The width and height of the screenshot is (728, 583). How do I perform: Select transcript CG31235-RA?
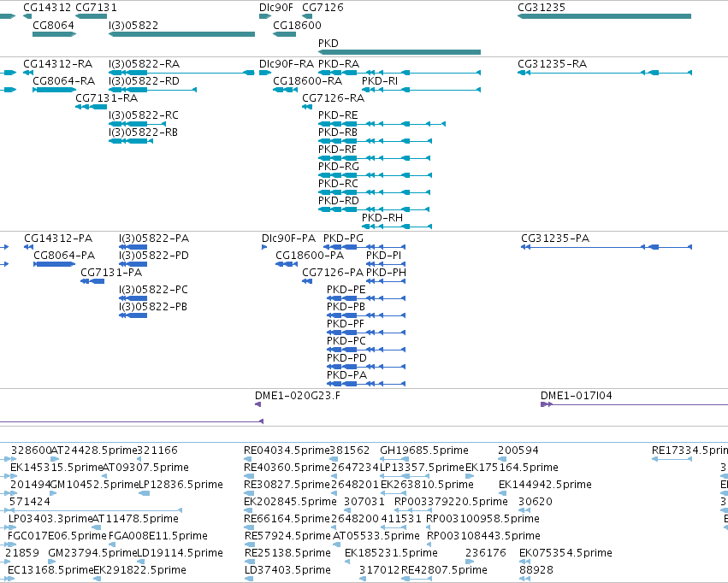pyautogui.click(x=552, y=63)
